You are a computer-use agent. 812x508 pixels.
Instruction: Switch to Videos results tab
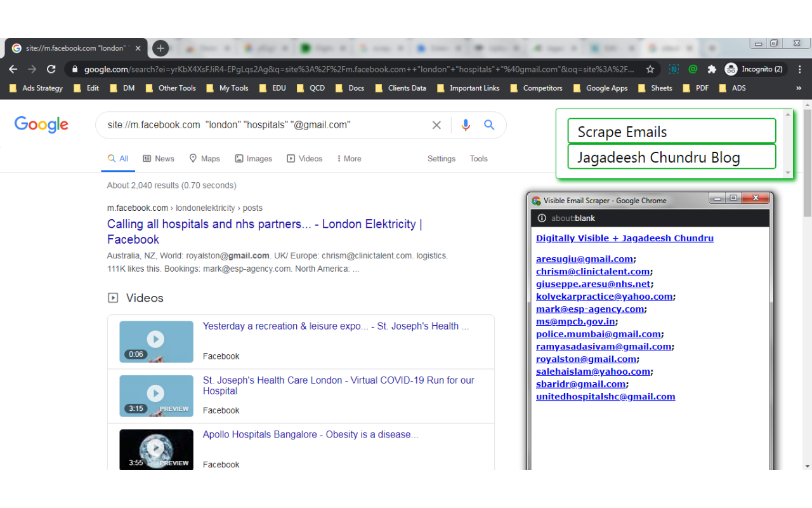(x=304, y=159)
